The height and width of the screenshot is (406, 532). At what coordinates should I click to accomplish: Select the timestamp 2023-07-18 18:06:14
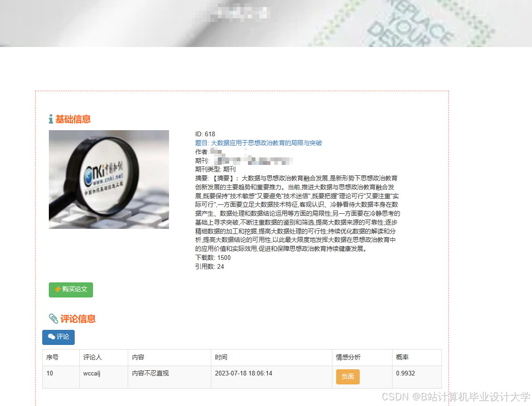tap(244, 373)
